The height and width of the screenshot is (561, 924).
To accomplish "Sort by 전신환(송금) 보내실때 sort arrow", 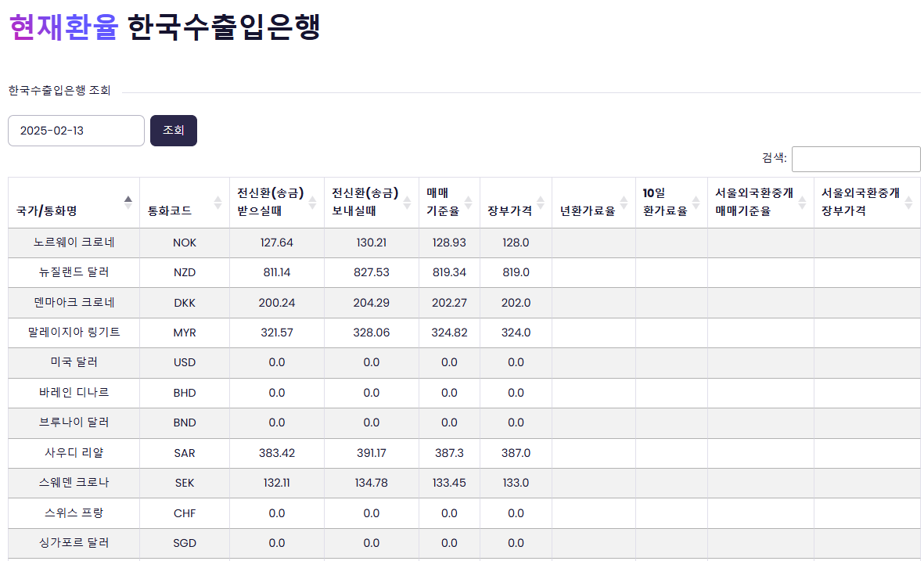I will 407,202.
